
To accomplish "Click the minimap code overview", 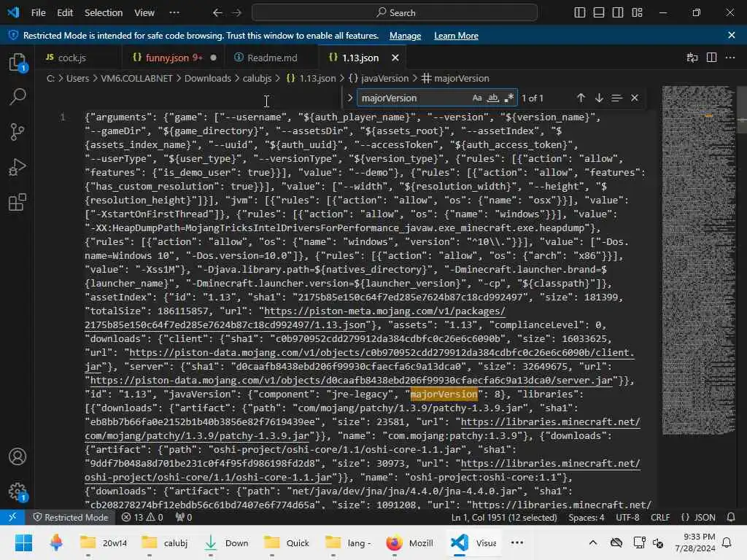I will 698,260.
